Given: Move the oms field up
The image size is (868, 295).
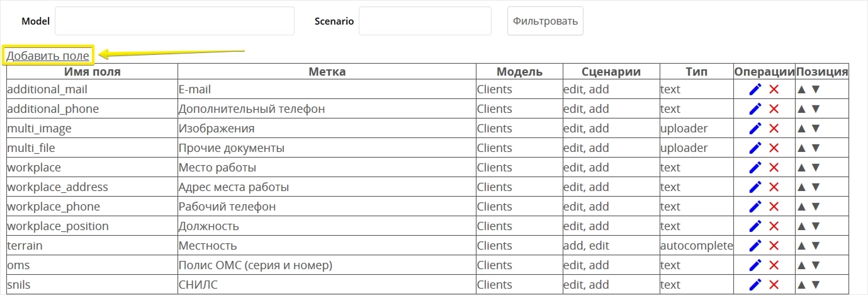Looking at the screenshot, I should coord(802,265).
